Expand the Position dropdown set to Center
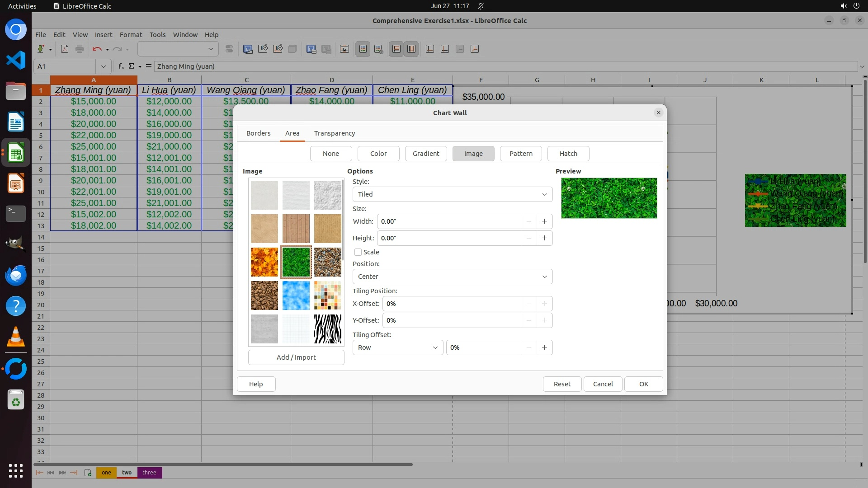Image resolution: width=868 pixels, height=488 pixels. [452, 277]
